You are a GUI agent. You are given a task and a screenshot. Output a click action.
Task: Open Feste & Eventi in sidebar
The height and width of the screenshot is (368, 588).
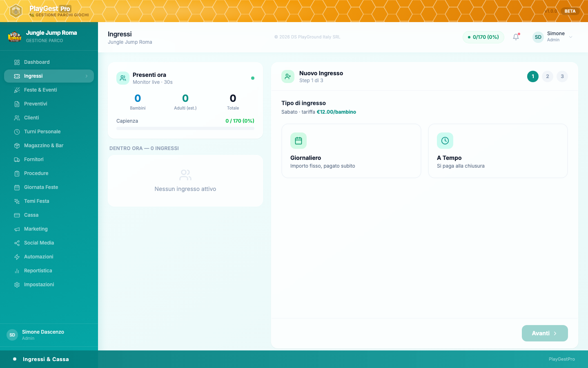point(40,90)
